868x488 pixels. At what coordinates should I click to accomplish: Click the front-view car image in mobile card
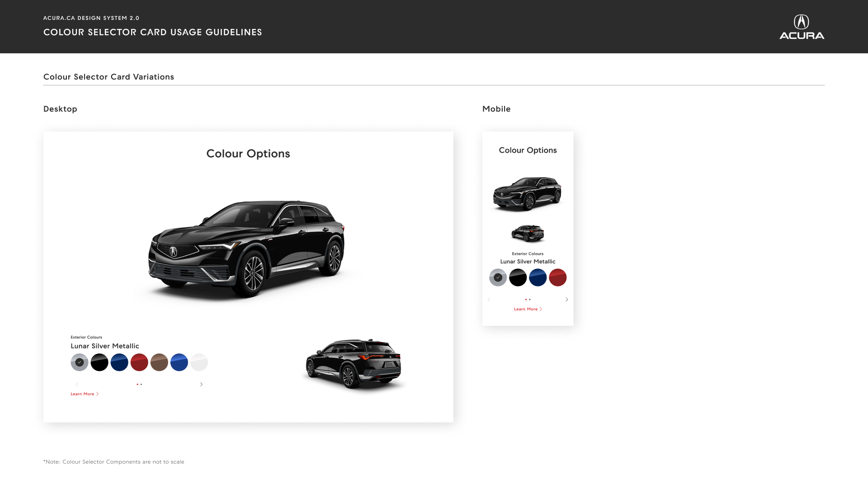click(x=527, y=194)
